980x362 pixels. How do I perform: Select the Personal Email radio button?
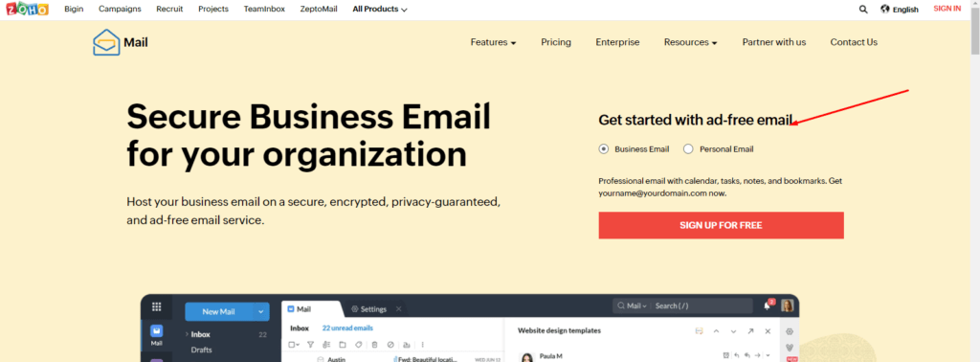coord(688,148)
